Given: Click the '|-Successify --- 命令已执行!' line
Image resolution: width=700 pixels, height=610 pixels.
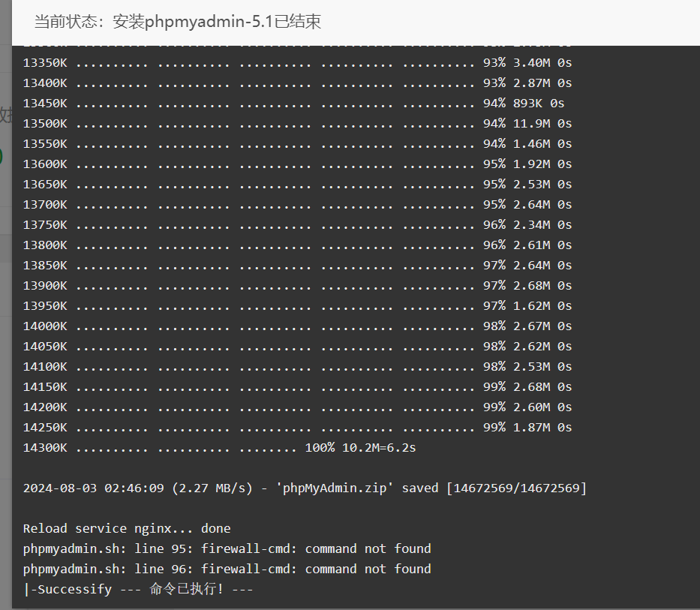Looking at the screenshot, I should (138, 589).
